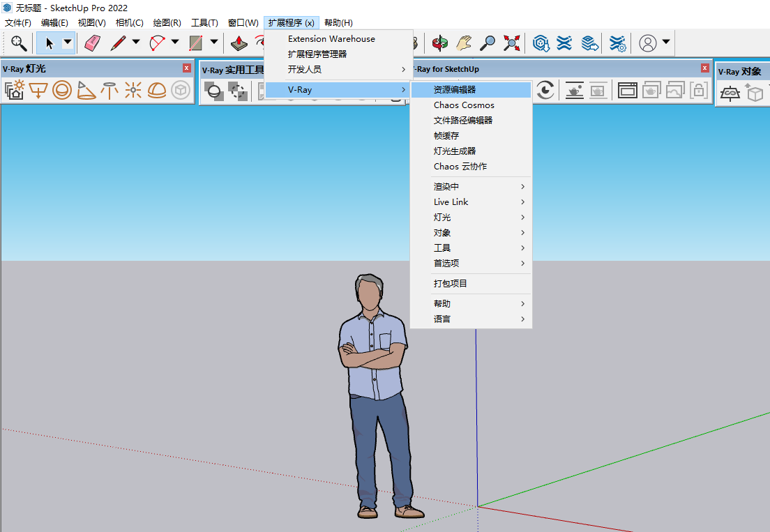Show the V-Ray frame buffer window icon
The height and width of the screenshot is (532, 770).
[627, 91]
